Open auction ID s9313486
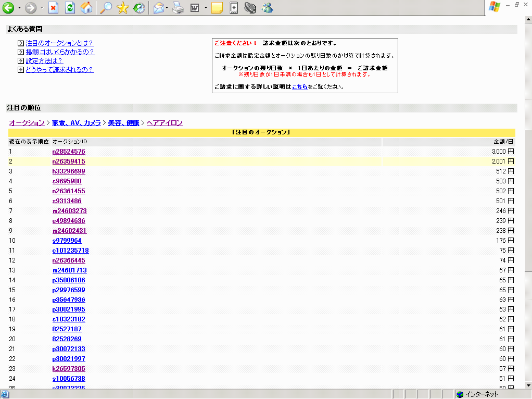 [x=67, y=201]
